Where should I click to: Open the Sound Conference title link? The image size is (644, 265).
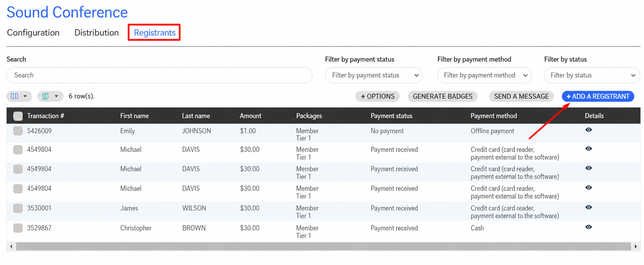coord(67,12)
